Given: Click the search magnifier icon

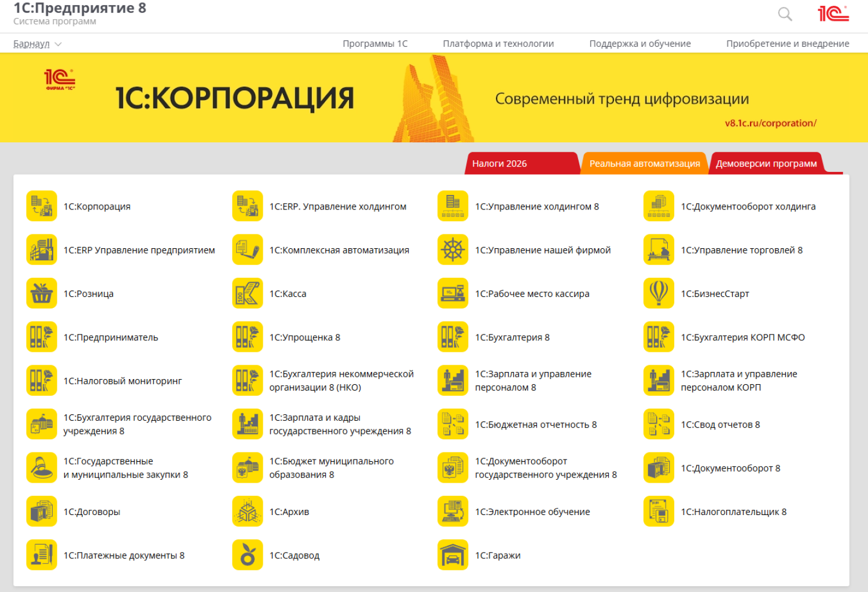Looking at the screenshot, I should 785,14.
